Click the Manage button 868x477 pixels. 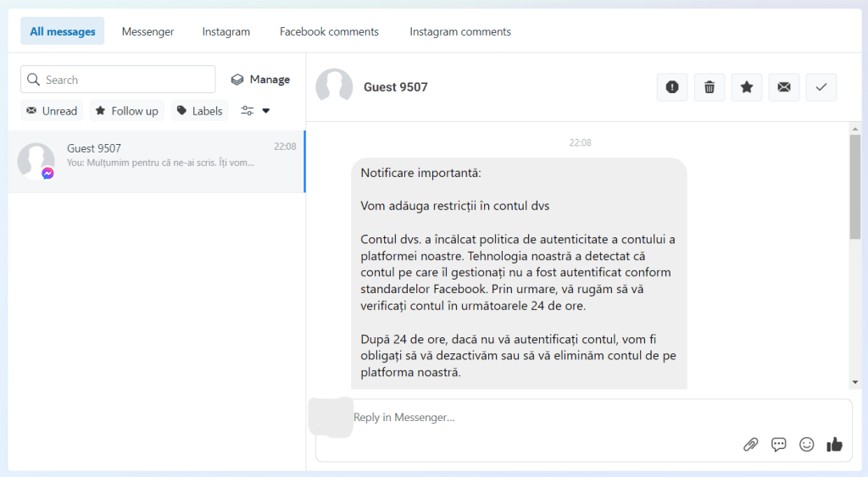pos(261,80)
